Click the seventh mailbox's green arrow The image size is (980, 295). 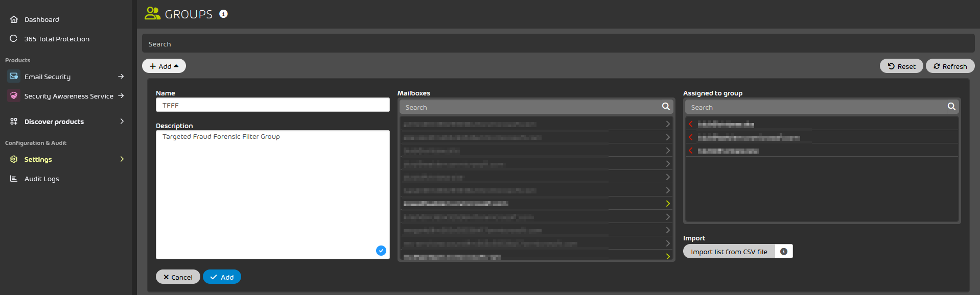(x=668, y=204)
